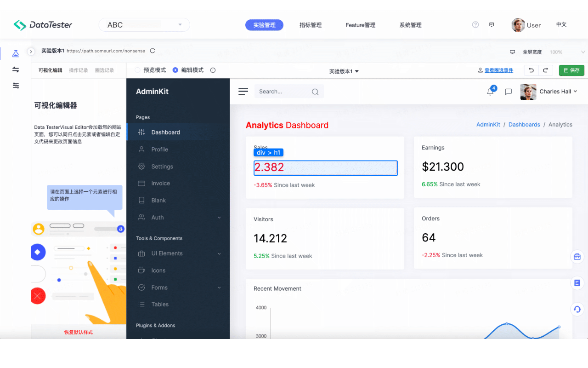Open the notifications bell with badge 4
This screenshot has height=368, width=588.
pyautogui.click(x=491, y=91)
